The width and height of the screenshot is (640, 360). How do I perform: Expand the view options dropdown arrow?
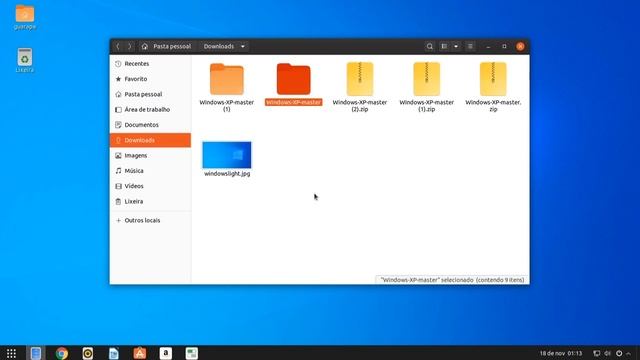pos(456,47)
